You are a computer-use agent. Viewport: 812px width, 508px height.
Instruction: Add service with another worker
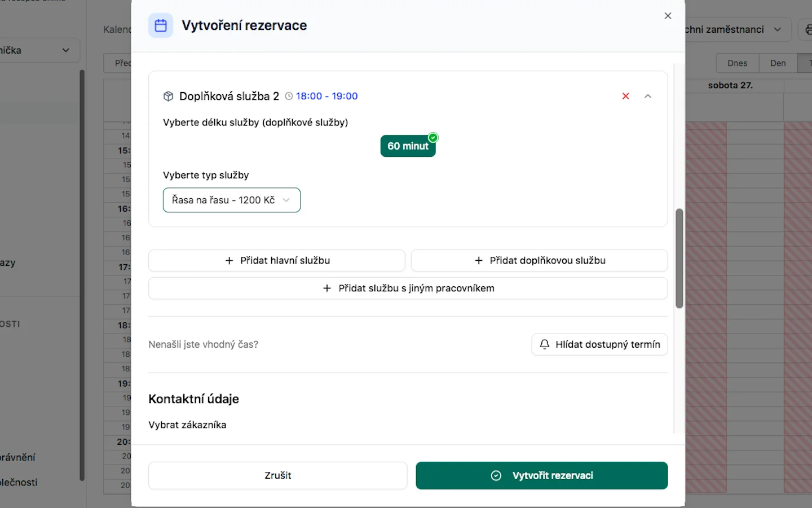pos(408,288)
